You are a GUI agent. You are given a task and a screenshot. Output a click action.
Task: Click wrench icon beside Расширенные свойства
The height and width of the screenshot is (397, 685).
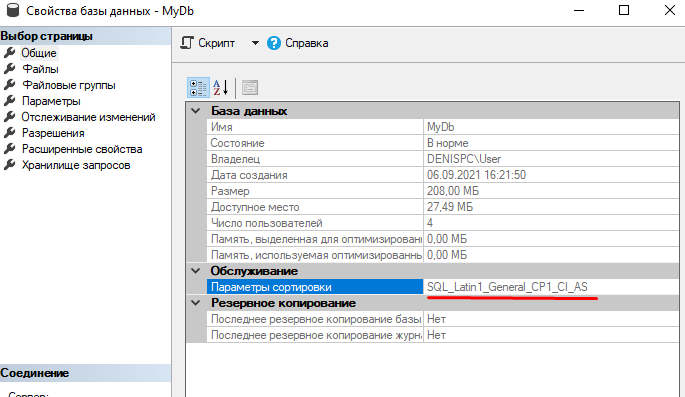[x=10, y=148]
